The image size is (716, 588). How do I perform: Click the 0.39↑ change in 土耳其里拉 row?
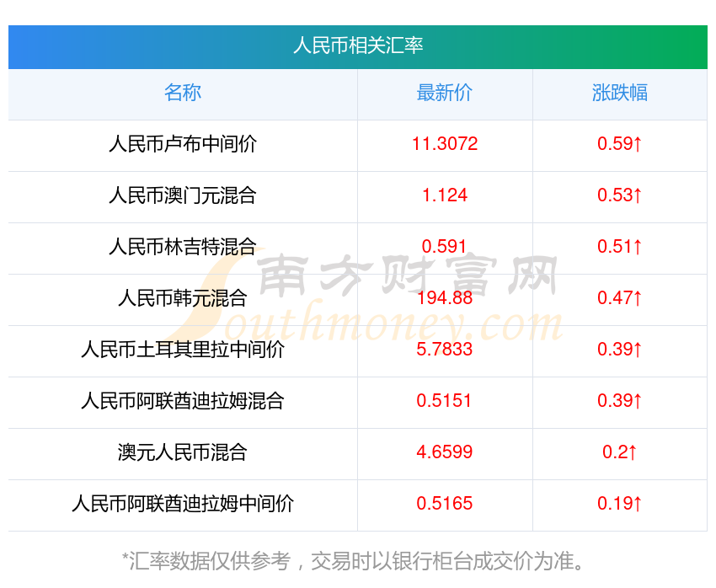click(620, 350)
